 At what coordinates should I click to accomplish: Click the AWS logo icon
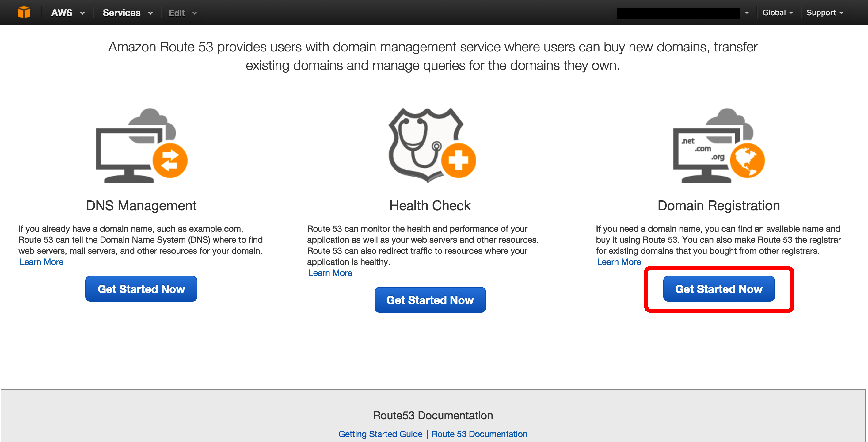[23, 12]
